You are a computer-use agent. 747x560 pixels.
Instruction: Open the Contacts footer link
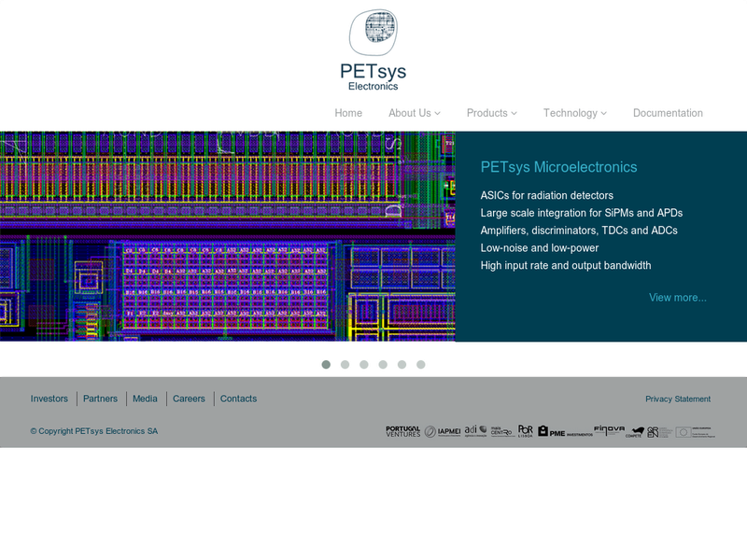click(x=238, y=399)
